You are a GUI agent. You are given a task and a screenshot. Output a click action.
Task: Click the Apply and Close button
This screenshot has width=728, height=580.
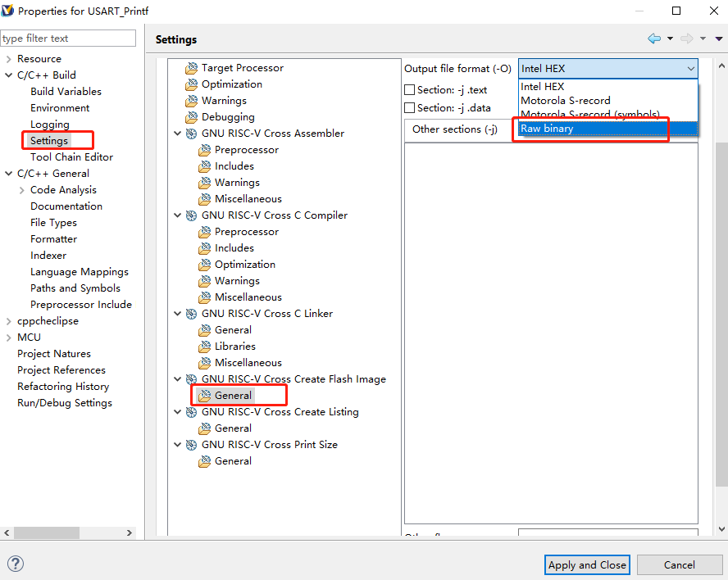[x=587, y=564]
